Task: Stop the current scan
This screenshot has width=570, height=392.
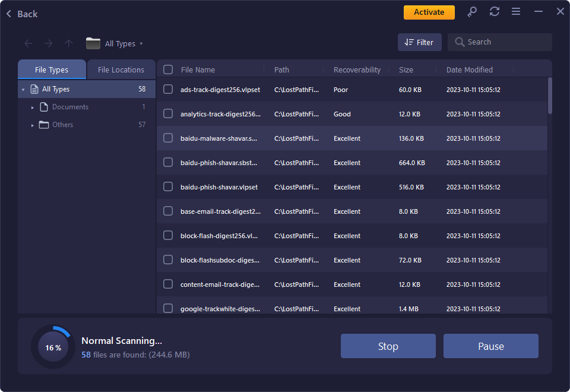Action: coord(388,346)
